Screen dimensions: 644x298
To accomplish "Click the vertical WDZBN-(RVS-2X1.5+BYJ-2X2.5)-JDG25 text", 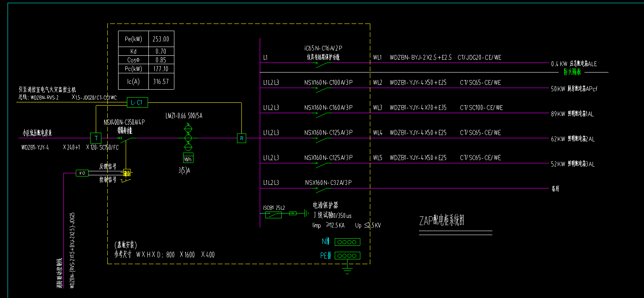I will pyautogui.click(x=72, y=250).
